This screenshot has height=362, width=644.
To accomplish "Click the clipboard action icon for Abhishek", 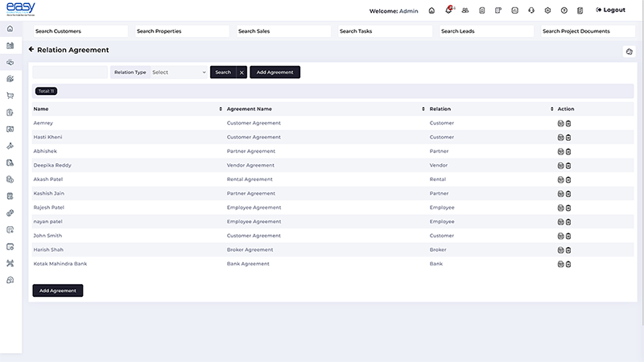I will [x=568, y=151].
